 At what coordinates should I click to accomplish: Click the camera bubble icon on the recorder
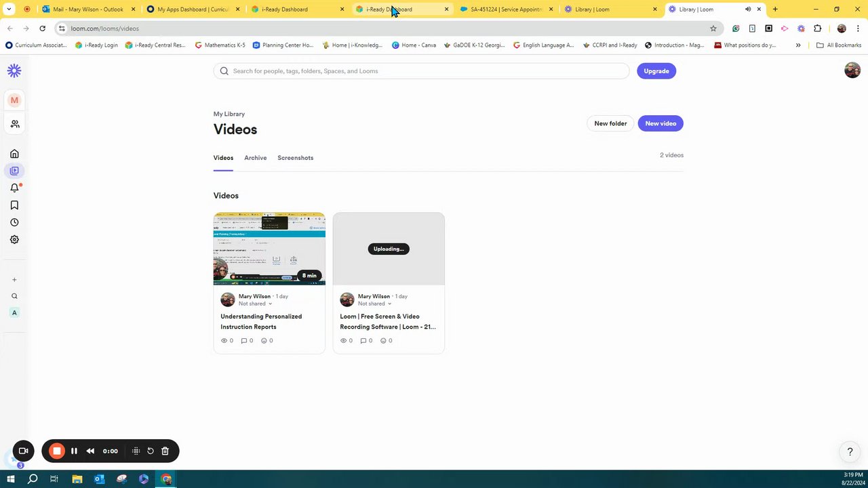coord(23,451)
